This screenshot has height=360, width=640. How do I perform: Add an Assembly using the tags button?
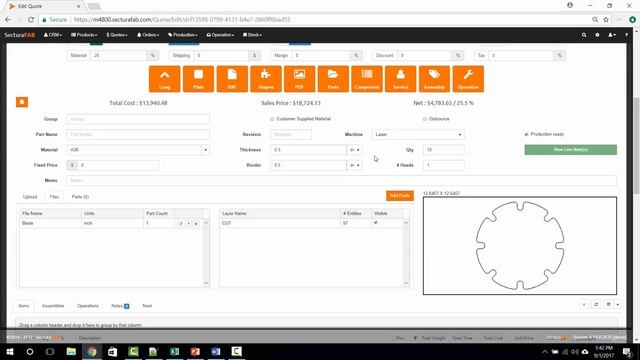pos(434,79)
